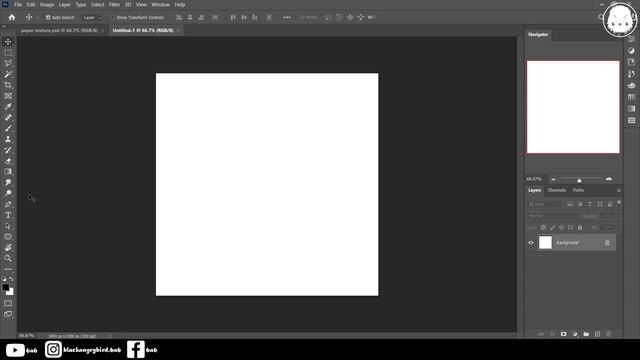Viewport: 640px width, 360px height.
Task: Align left edges in options bar
Action: tap(179, 18)
